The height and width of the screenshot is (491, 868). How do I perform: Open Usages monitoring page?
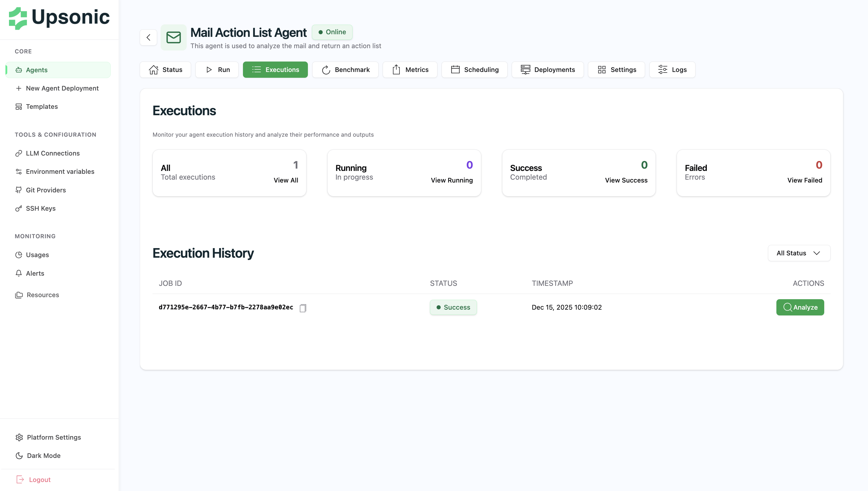(37, 254)
